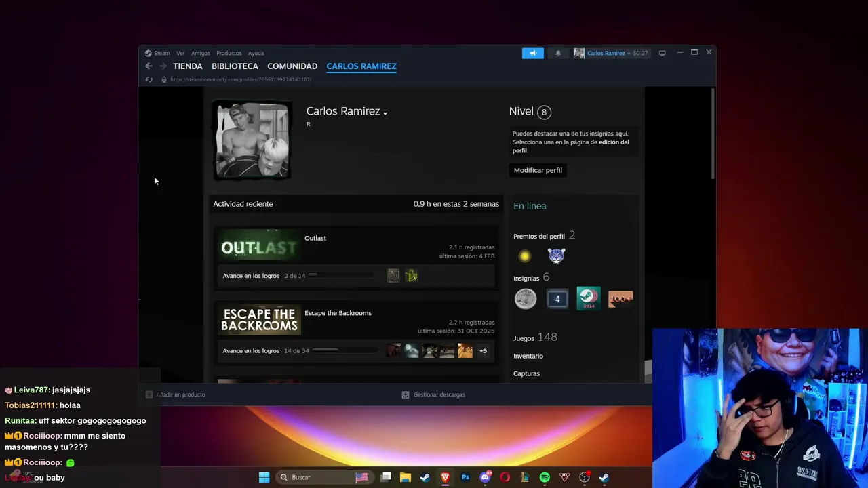Click the taskbar Buscar search box

click(324, 477)
